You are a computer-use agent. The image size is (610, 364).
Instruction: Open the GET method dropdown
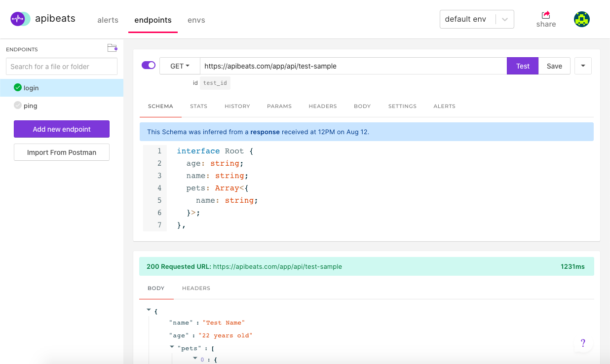pyautogui.click(x=180, y=66)
